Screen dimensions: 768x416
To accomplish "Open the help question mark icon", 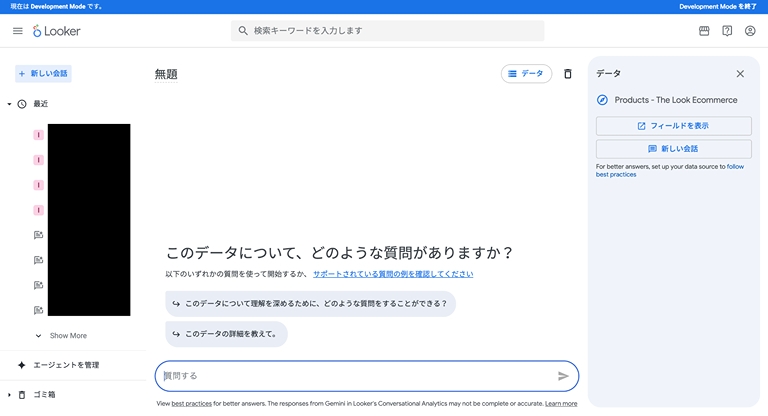I will (x=727, y=31).
